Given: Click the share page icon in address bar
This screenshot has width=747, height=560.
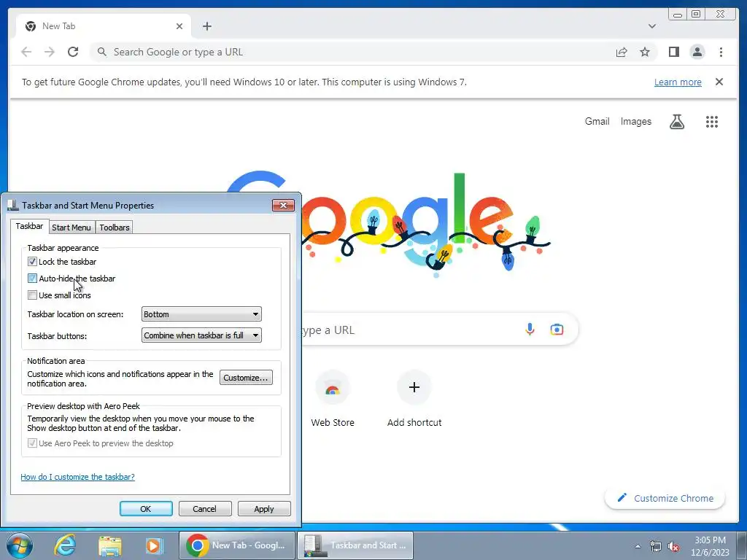Looking at the screenshot, I should pos(622,52).
